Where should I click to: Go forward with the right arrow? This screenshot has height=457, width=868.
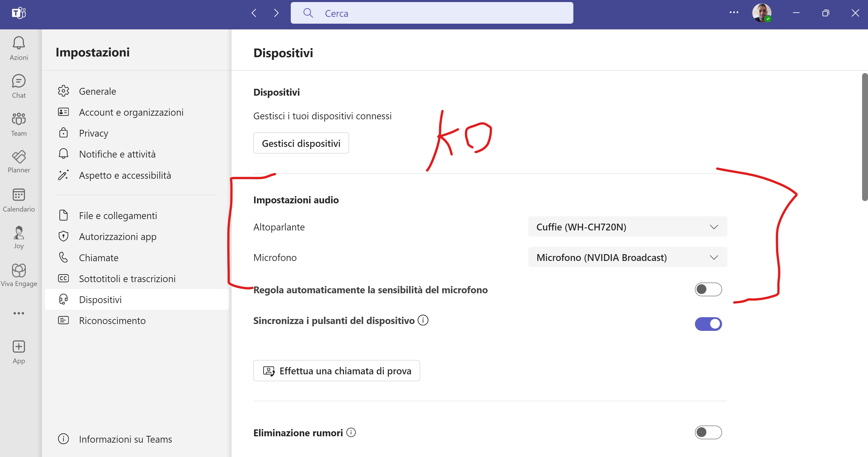(x=276, y=13)
